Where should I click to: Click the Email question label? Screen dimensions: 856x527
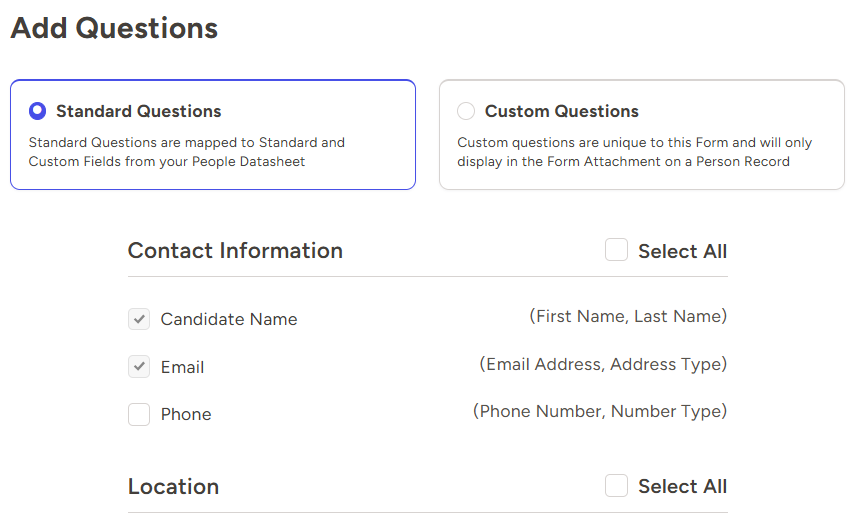point(182,367)
